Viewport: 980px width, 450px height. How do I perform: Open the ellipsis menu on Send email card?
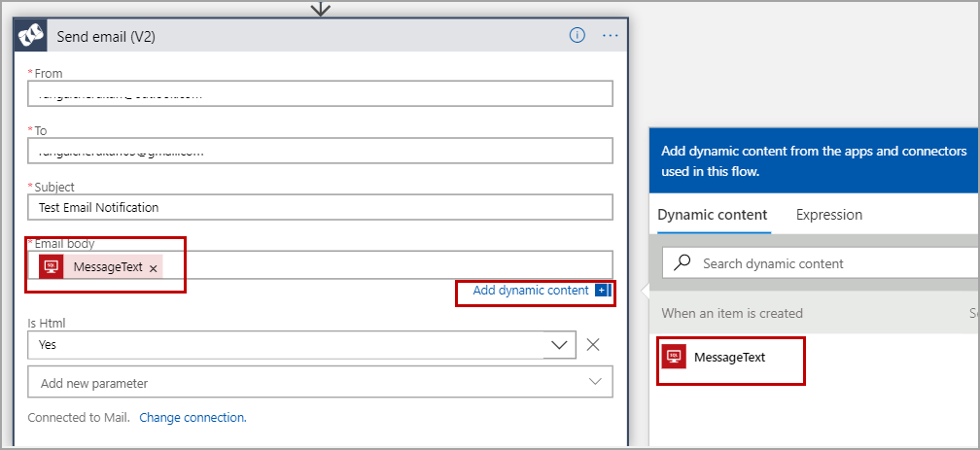coord(611,35)
